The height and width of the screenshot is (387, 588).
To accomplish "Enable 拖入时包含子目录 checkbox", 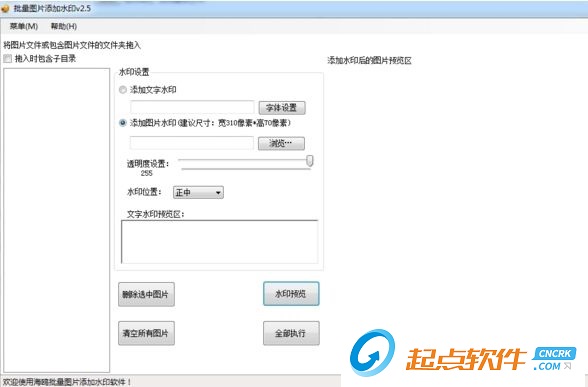I will pyautogui.click(x=8, y=58).
